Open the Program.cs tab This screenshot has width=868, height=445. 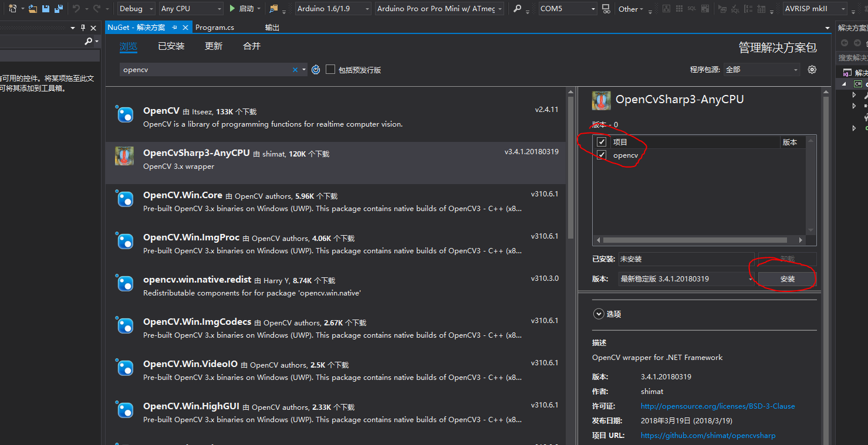215,28
